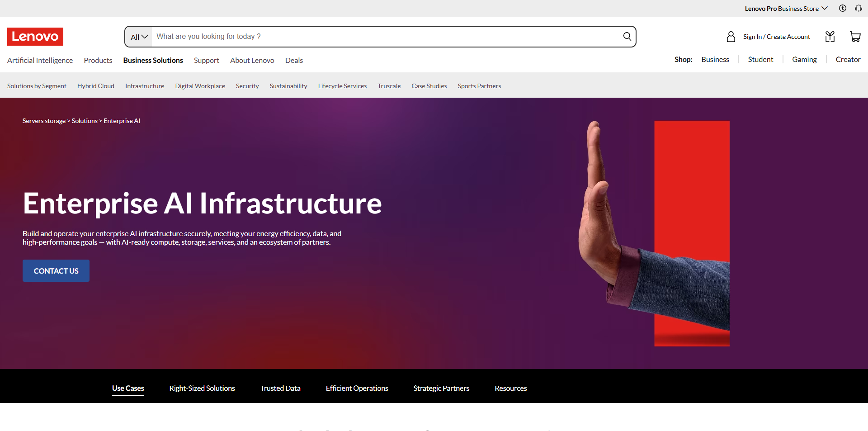Focus the search input field
The width and height of the screenshot is (868, 431).
pyautogui.click(x=384, y=37)
